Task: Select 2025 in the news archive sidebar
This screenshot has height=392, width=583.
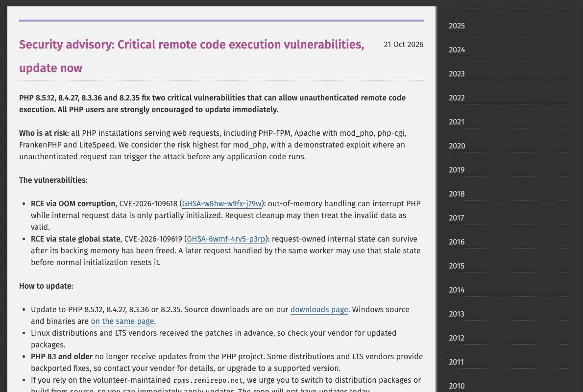Action: coord(457,26)
